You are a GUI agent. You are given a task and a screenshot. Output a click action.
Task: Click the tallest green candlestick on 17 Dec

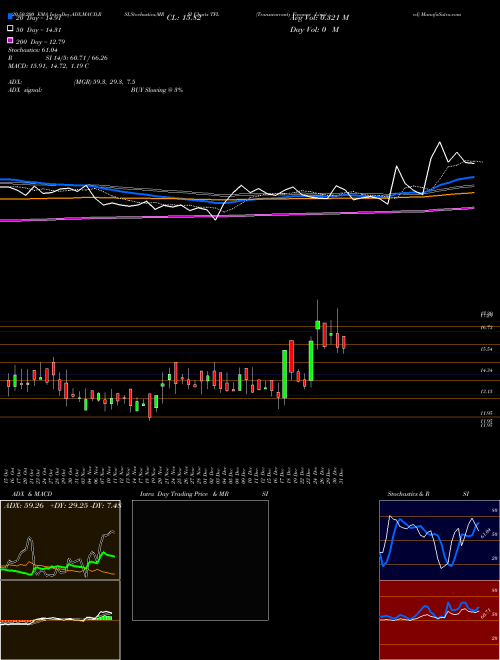pos(285,374)
